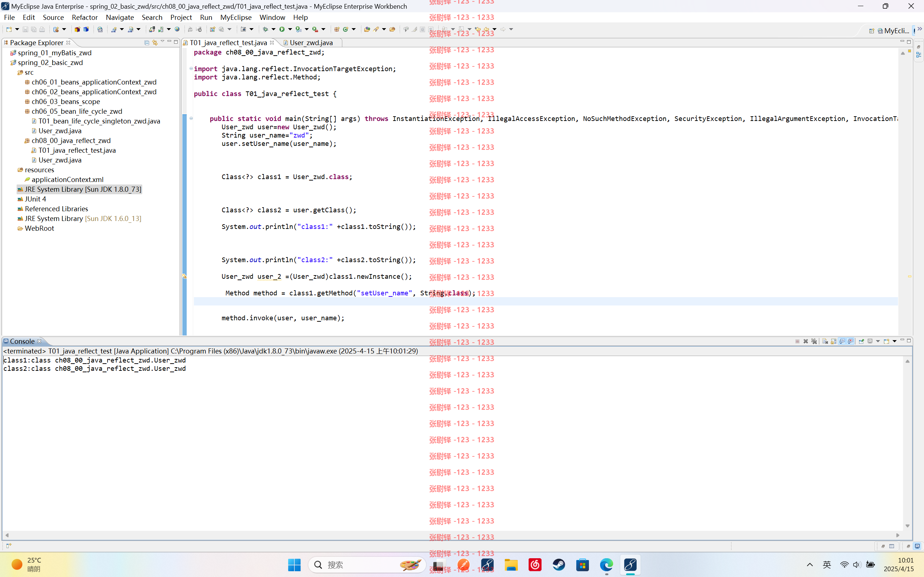The image size is (924, 577).
Task: Open Microsoft Edge from the taskbar
Action: 606,565
